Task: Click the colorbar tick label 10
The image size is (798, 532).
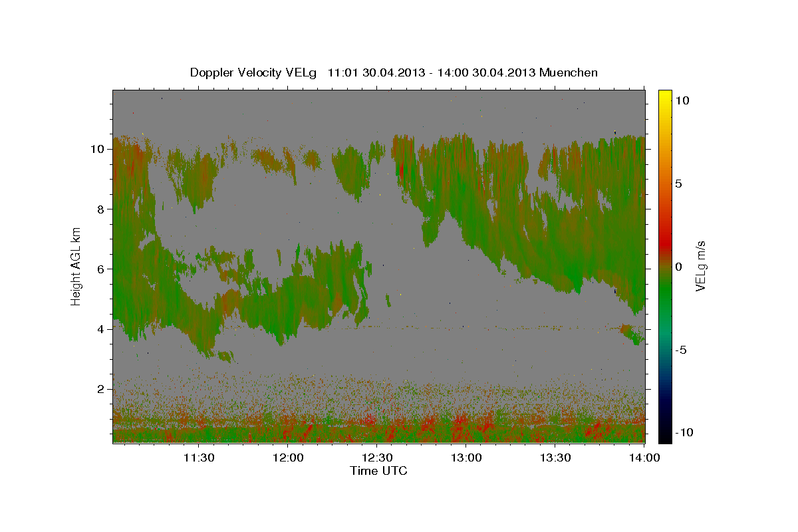Action: coord(682,100)
